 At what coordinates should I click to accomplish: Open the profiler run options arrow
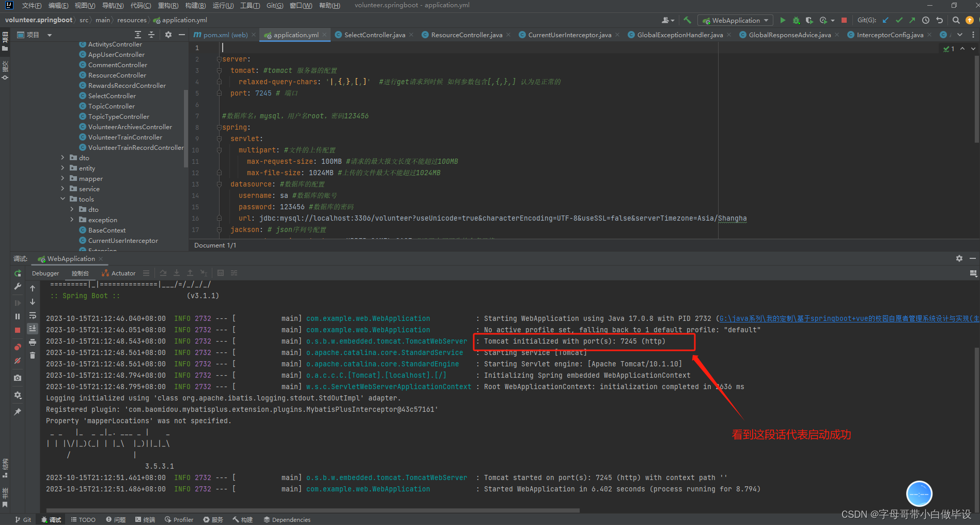pyautogui.click(x=833, y=21)
